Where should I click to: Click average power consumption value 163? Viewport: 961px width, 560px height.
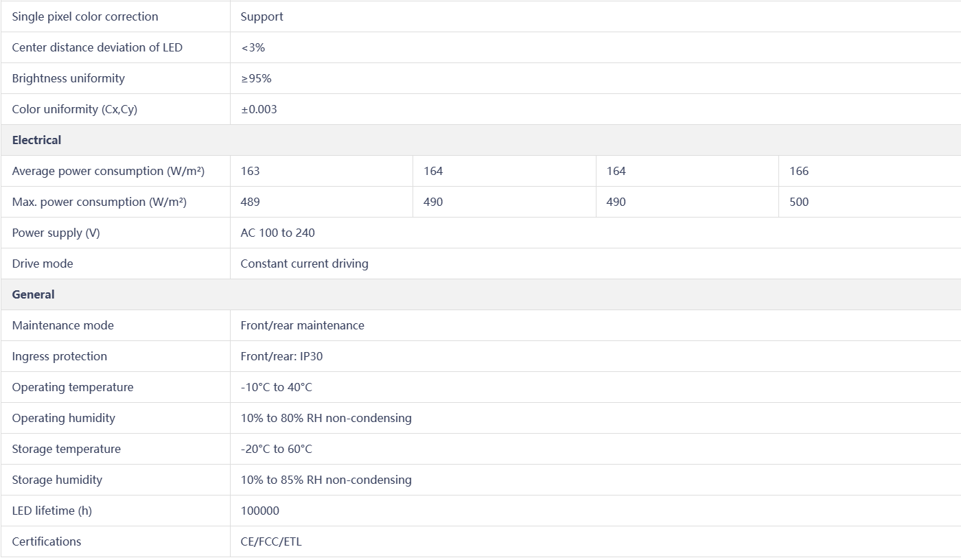pyautogui.click(x=251, y=171)
